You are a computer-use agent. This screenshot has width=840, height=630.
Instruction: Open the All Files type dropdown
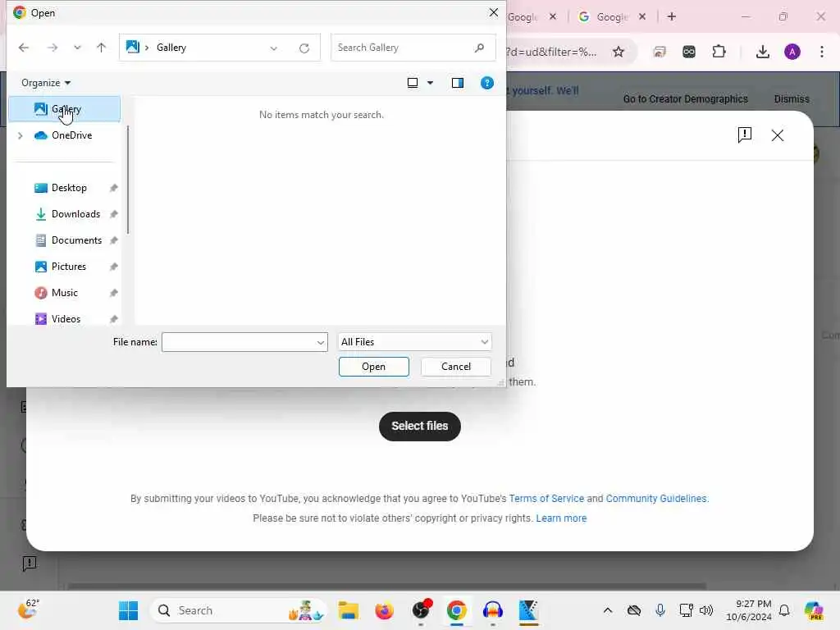[x=414, y=342]
